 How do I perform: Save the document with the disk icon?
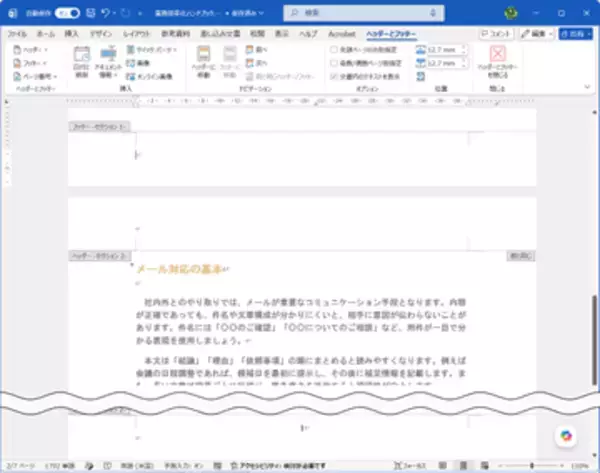[91, 13]
